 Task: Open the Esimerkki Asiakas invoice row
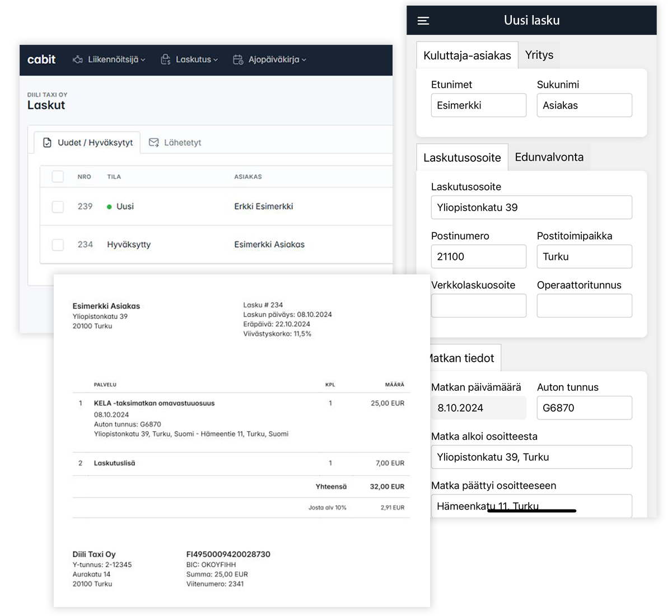(x=269, y=245)
